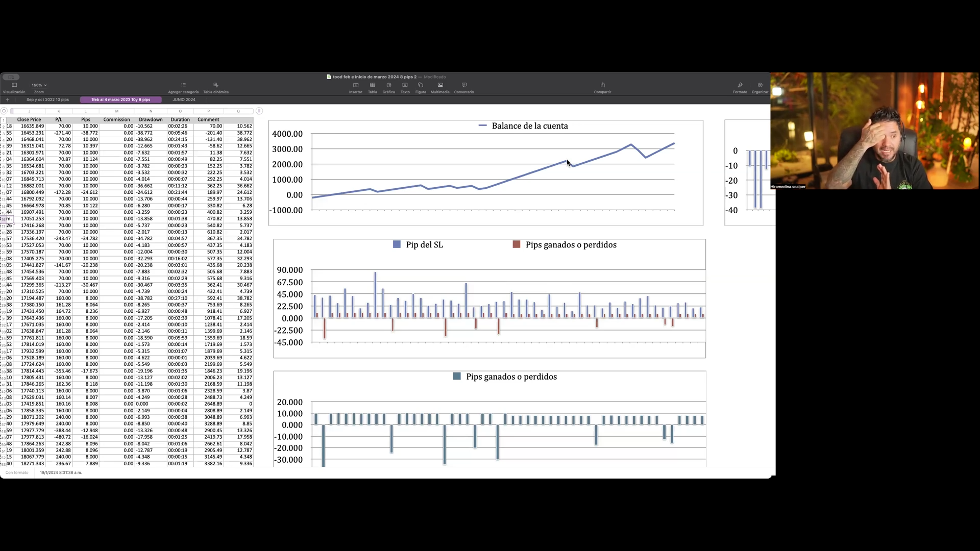Open the Insertar toolbar menu

(x=356, y=85)
